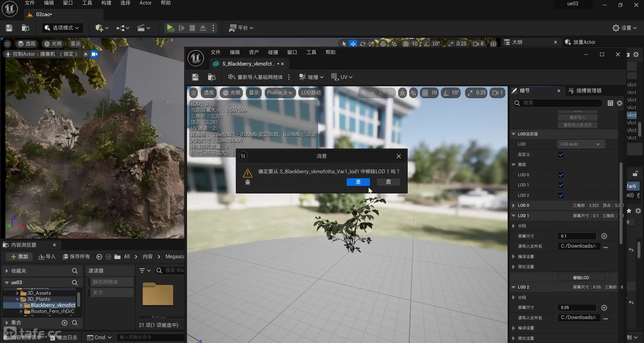Image resolution: width=644 pixels, height=343 pixels.
Task: Open the 选项模式 dropdown
Action: tap(62, 28)
